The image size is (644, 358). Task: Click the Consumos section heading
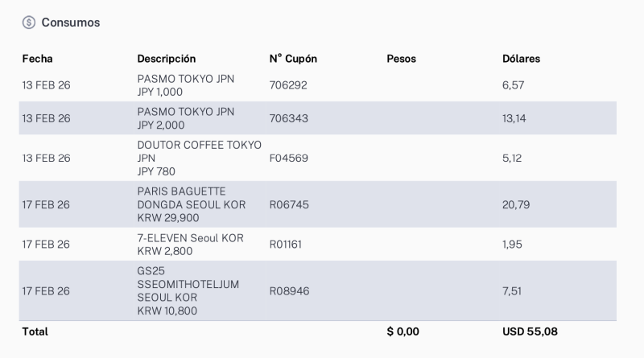click(x=71, y=23)
